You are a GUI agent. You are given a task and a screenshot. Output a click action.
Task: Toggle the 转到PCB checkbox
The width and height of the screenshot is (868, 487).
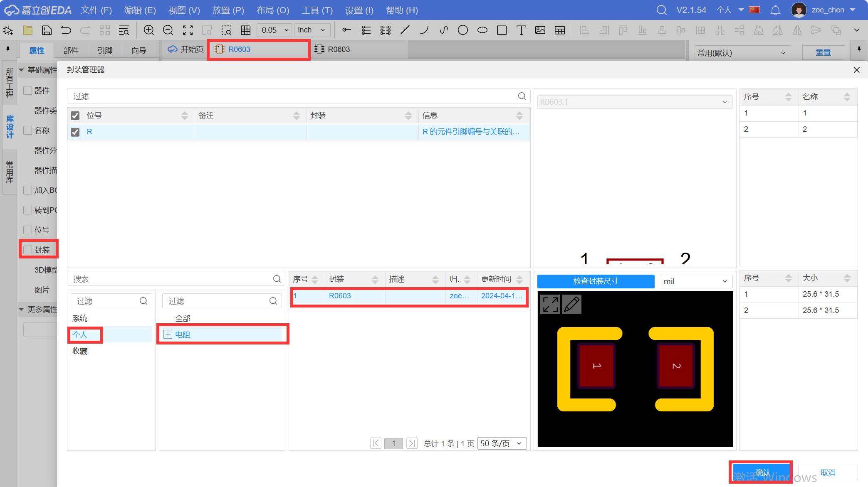[x=28, y=210]
